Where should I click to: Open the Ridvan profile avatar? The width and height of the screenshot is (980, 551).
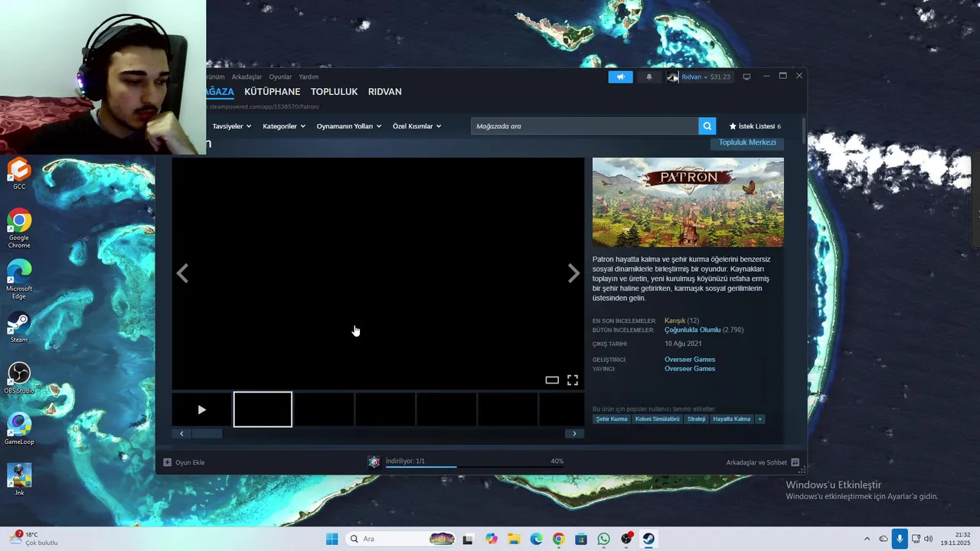pos(672,77)
